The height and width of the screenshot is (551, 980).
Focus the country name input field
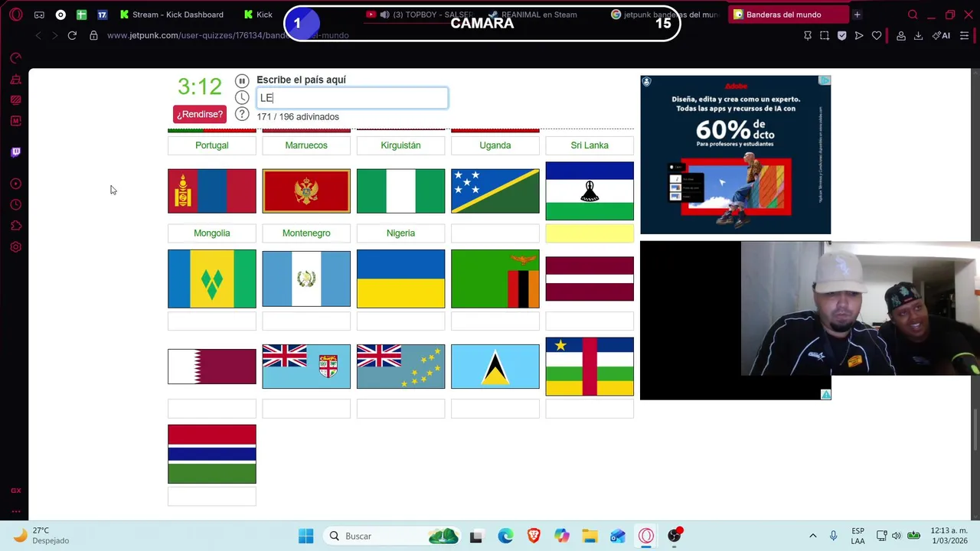(352, 98)
